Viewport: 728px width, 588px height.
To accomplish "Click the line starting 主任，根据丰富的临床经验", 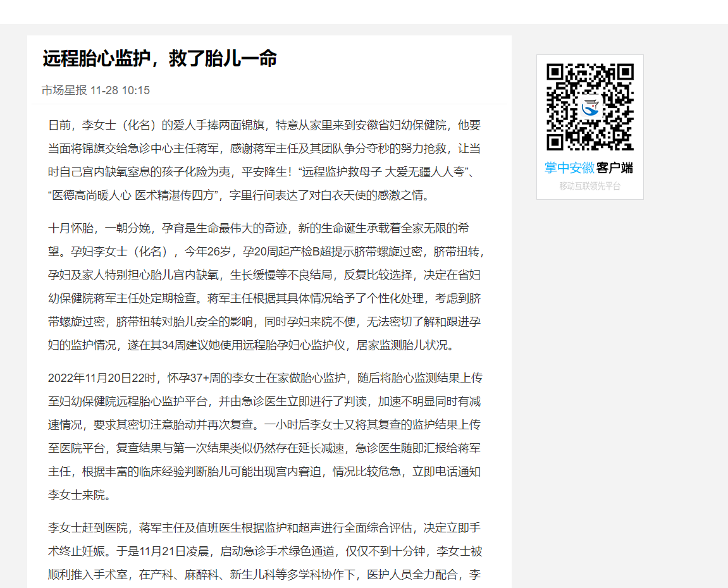I will 264,472.
